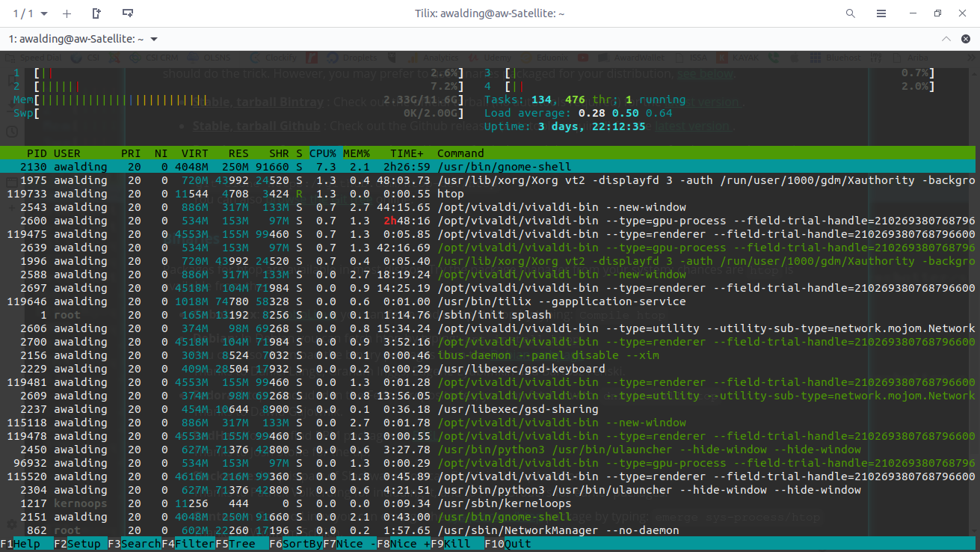Collapse the session bar with the chevron
980x552 pixels.
tap(946, 38)
